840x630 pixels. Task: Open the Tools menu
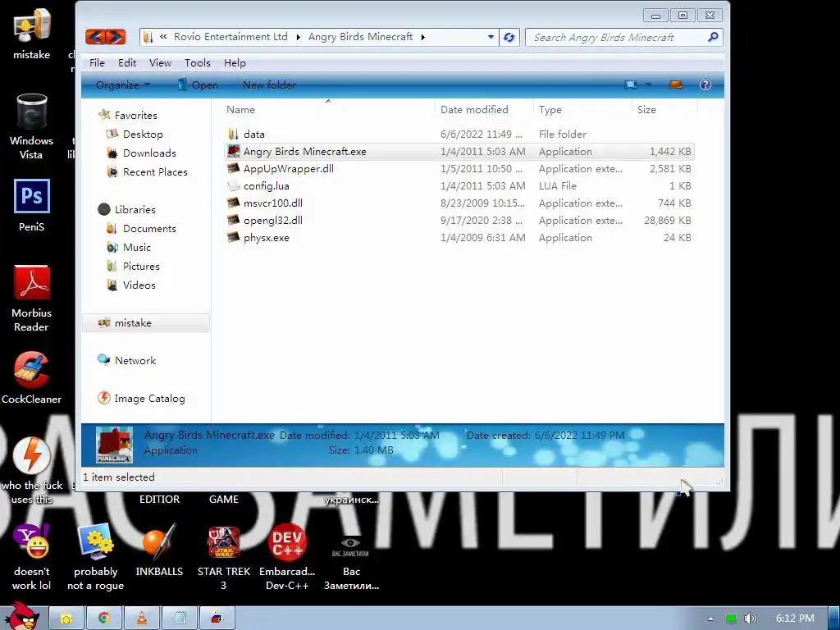tap(197, 62)
